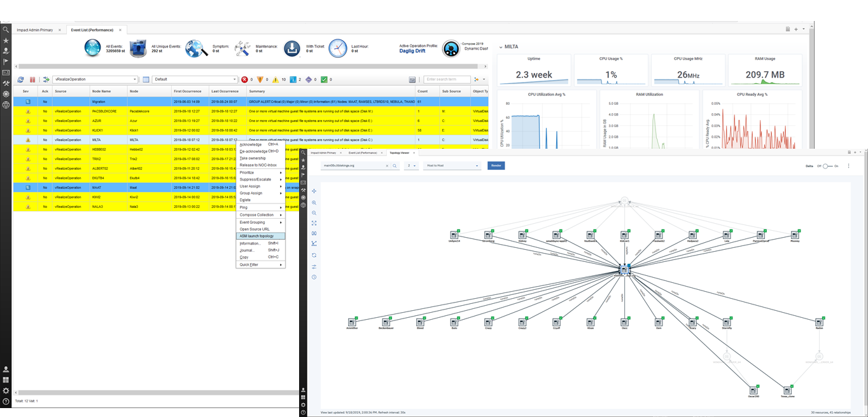Screen dimensions: 868x417
Task: Toggle the red critical severity filter
Action: [x=244, y=79]
